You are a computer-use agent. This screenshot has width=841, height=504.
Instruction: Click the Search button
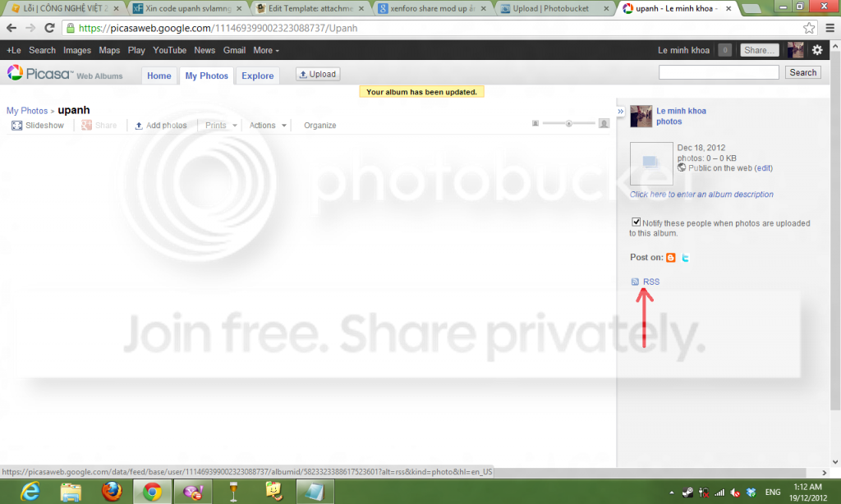click(x=802, y=72)
